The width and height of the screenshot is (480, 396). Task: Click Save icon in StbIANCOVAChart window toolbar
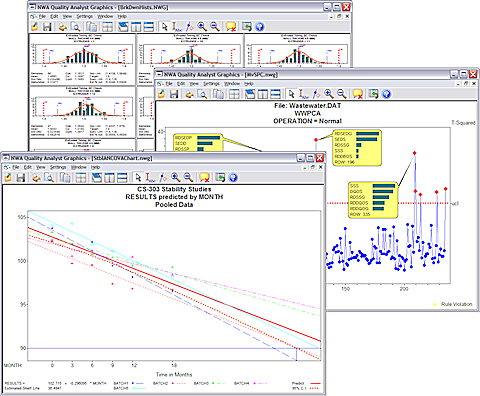point(21,177)
